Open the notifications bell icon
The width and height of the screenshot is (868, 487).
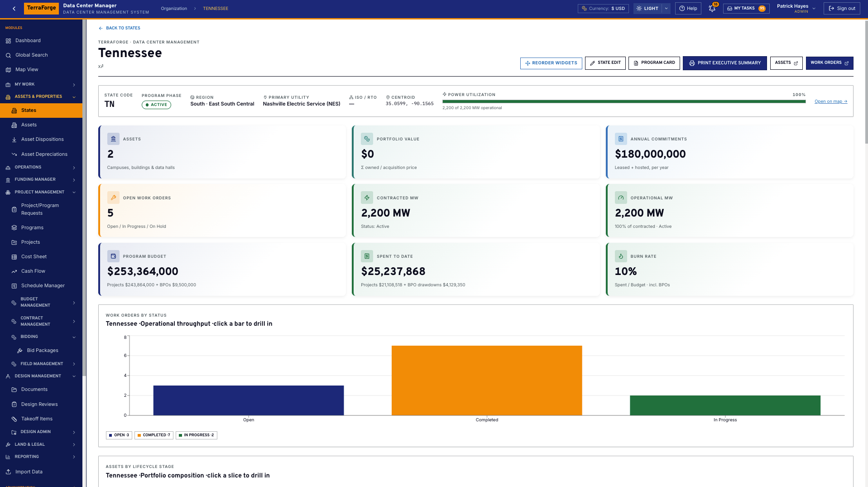pos(712,8)
